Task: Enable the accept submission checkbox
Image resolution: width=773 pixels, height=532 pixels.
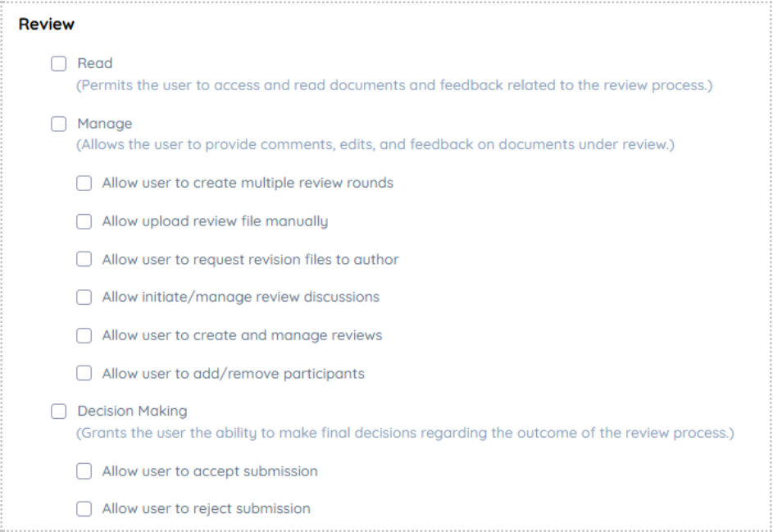Action: click(84, 471)
